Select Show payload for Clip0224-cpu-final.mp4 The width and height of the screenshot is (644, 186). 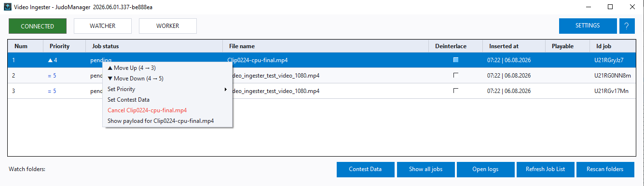pos(167,121)
